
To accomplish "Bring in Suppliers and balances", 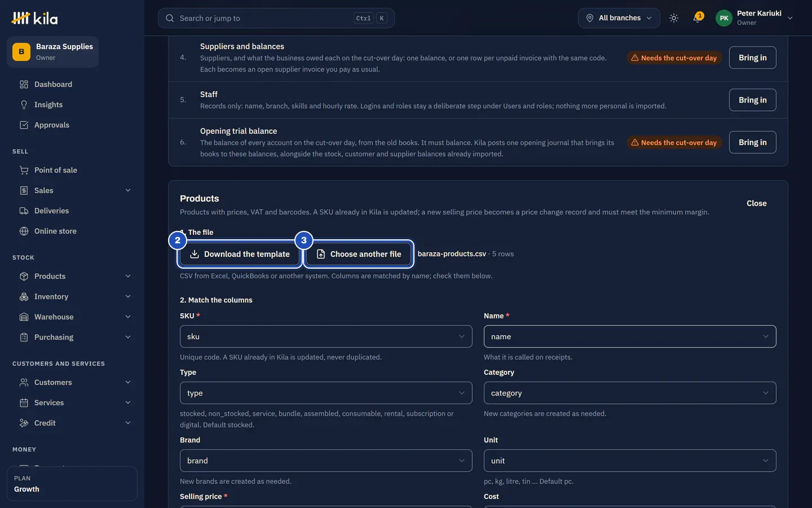I will (x=752, y=58).
